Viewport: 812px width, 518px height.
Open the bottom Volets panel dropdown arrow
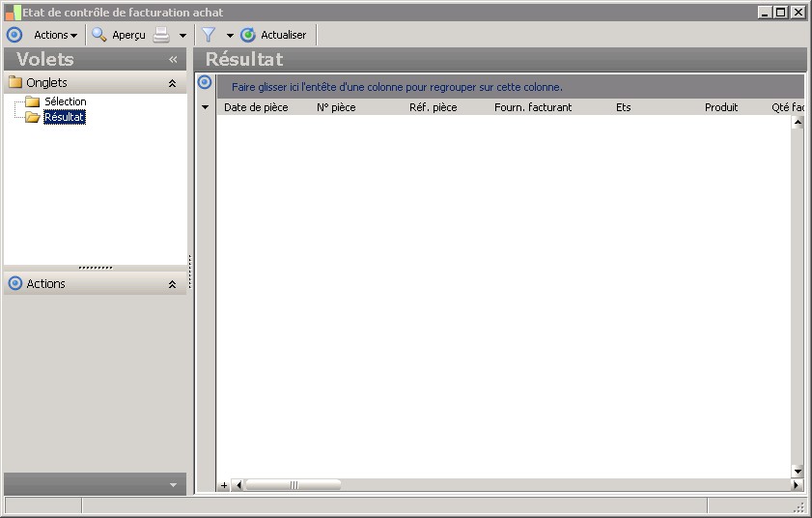[173, 485]
